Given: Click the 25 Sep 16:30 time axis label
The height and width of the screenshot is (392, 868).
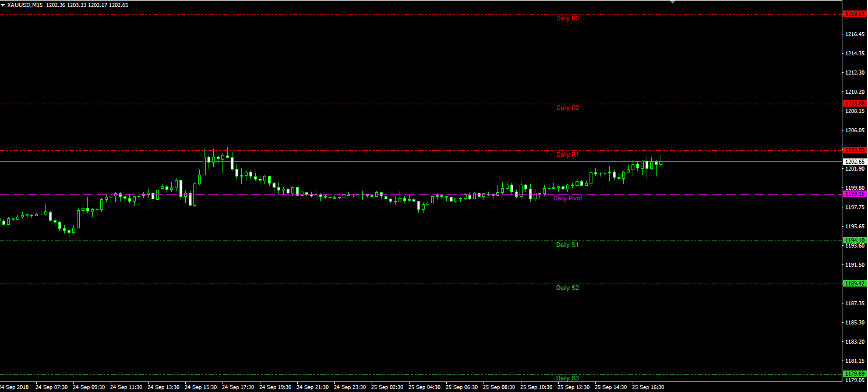Looking at the screenshot, I should (x=648, y=387).
